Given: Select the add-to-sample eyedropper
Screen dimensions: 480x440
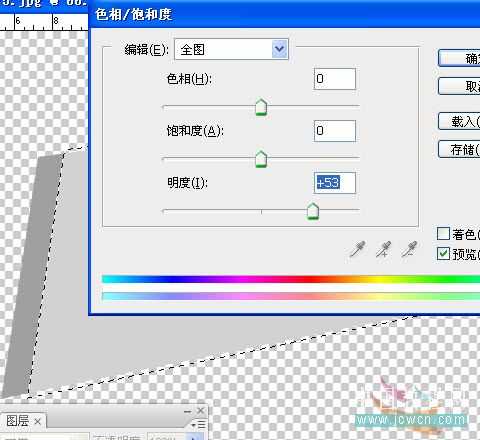Looking at the screenshot, I should (x=383, y=249).
